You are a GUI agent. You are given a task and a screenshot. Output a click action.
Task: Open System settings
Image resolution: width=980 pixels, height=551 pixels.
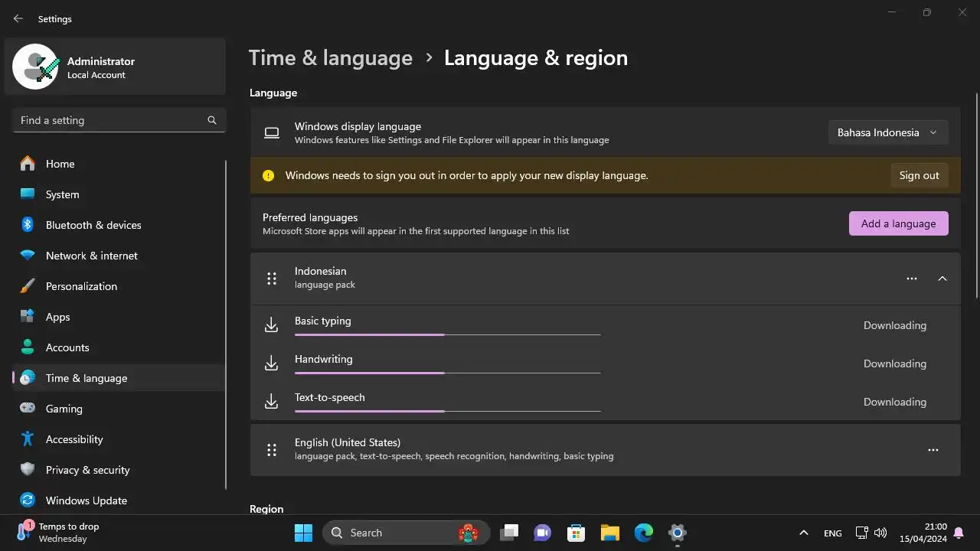coord(119,194)
